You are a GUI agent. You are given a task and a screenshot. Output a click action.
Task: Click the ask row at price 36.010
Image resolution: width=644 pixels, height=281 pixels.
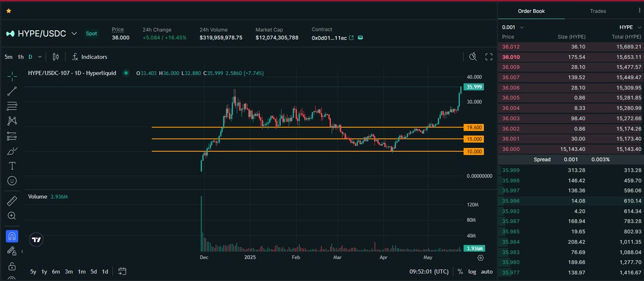point(571,57)
